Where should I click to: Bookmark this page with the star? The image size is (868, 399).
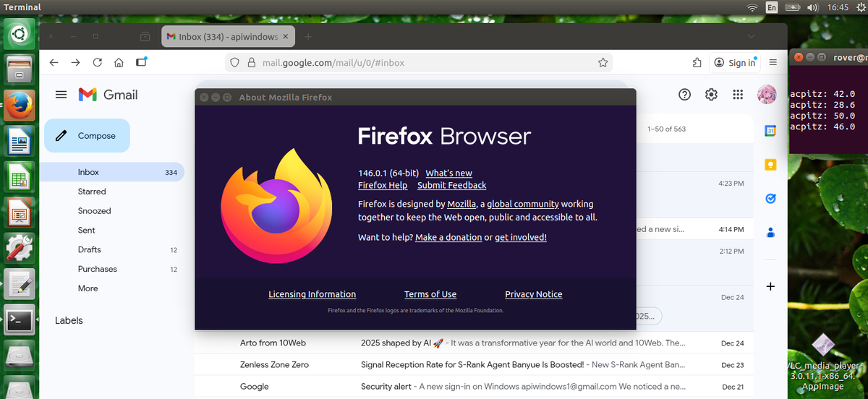[x=603, y=63]
